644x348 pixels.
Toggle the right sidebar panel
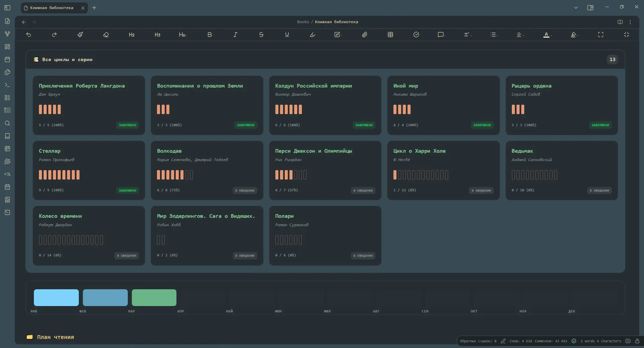(590, 8)
